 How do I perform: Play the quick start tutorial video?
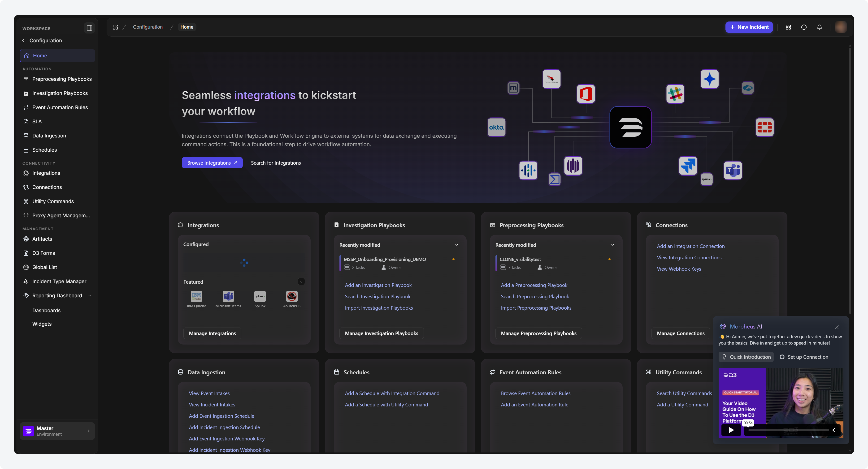(x=731, y=430)
